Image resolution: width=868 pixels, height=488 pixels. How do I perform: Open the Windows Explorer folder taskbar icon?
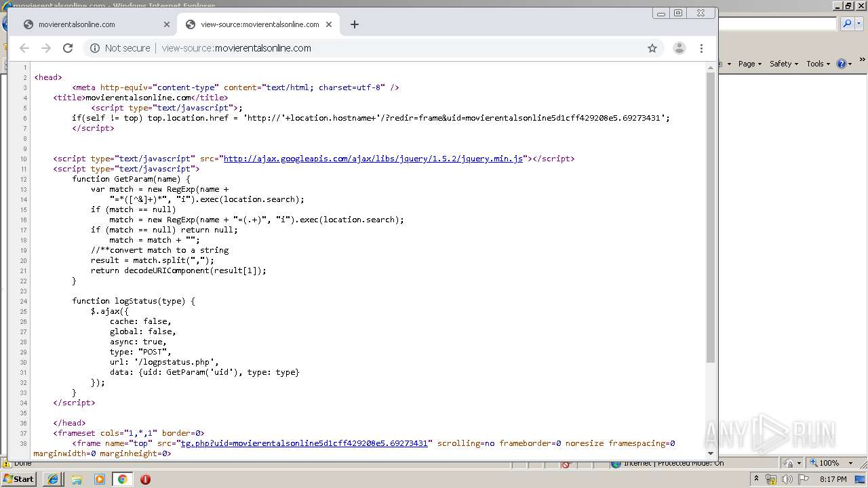point(77,479)
